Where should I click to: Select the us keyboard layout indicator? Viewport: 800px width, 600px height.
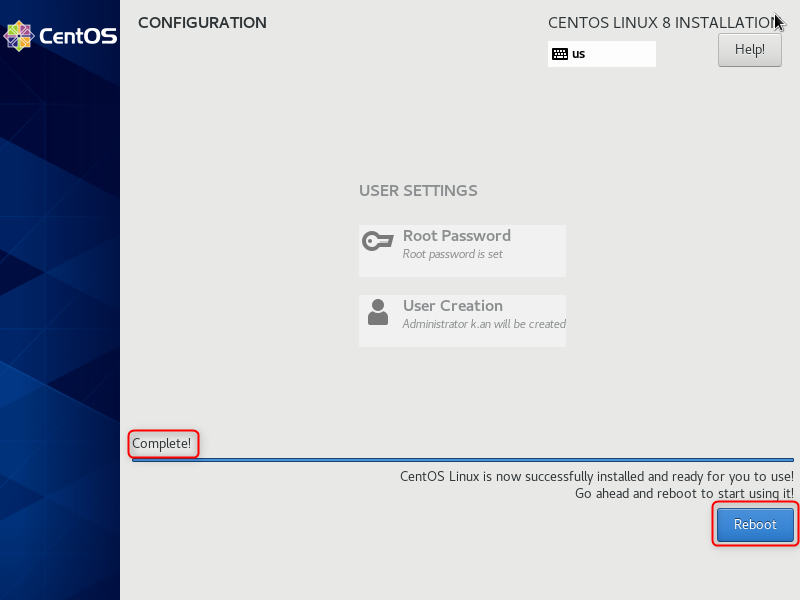(602, 54)
